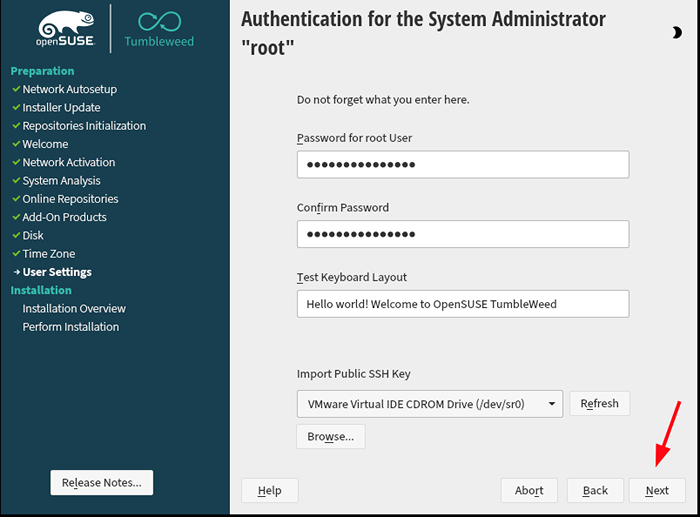Select Add-On Products step in sidebar
This screenshot has width=700, height=517.
point(64,217)
